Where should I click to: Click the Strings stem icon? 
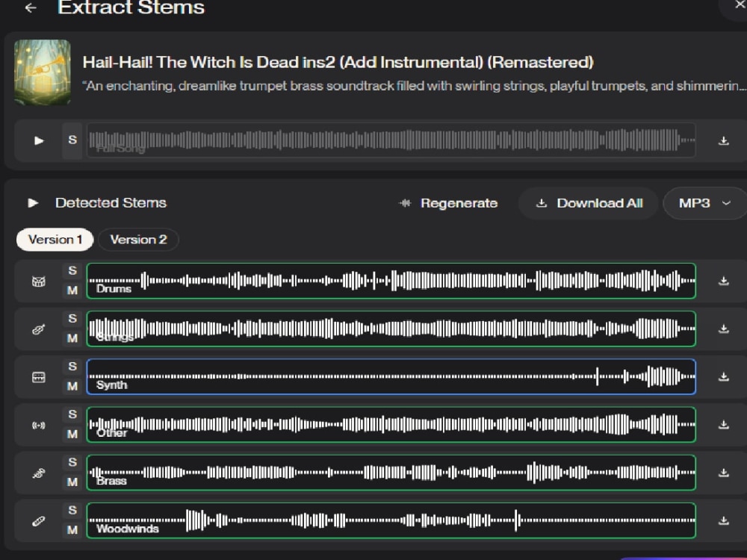click(x=39, y=329)
